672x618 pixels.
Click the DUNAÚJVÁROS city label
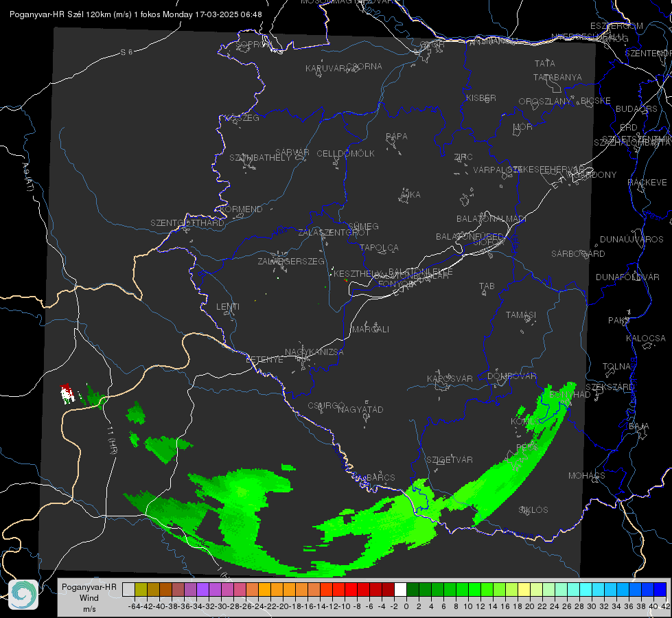tap(632, 240)
